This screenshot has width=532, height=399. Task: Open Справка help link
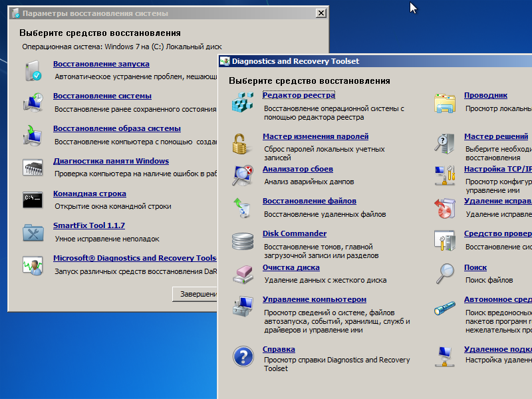point(279,349)
